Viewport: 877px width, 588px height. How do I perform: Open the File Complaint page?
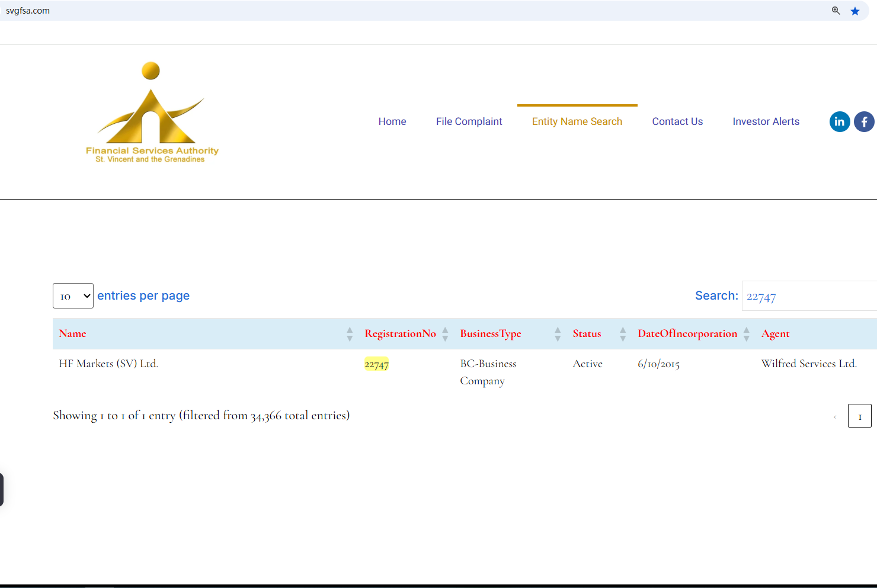(x=469, y=121)
